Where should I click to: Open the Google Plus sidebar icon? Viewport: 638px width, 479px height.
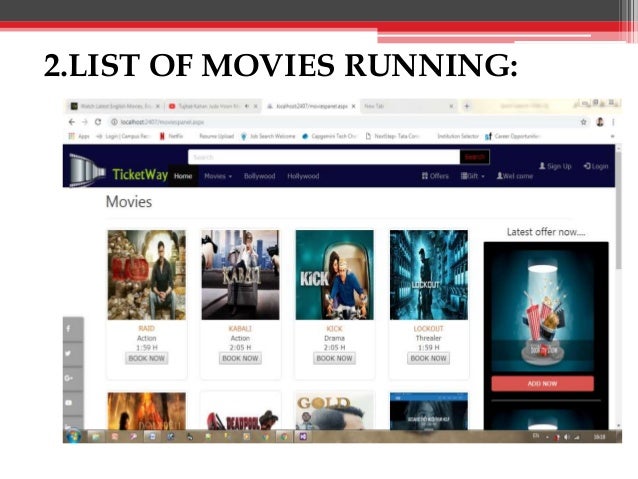click(x=73, y=378)
